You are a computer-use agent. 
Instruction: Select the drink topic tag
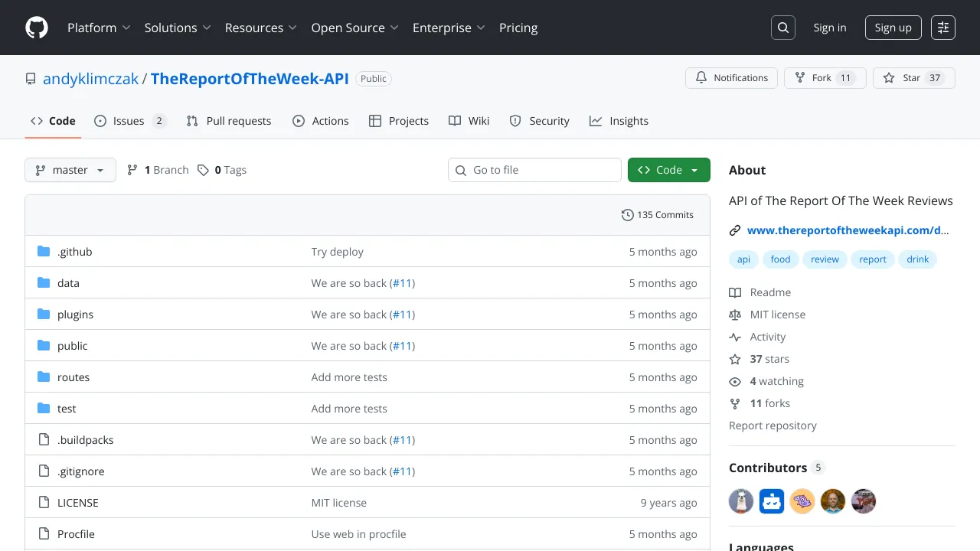[918, 259]
